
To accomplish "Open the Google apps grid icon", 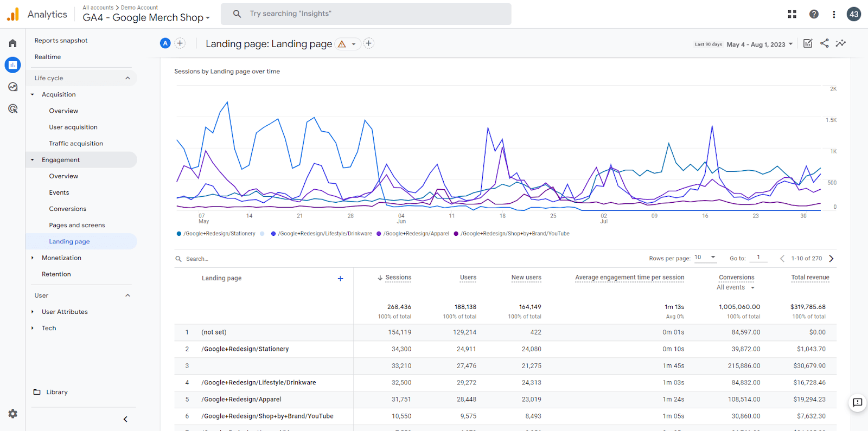I will click(x=792, y=14).
